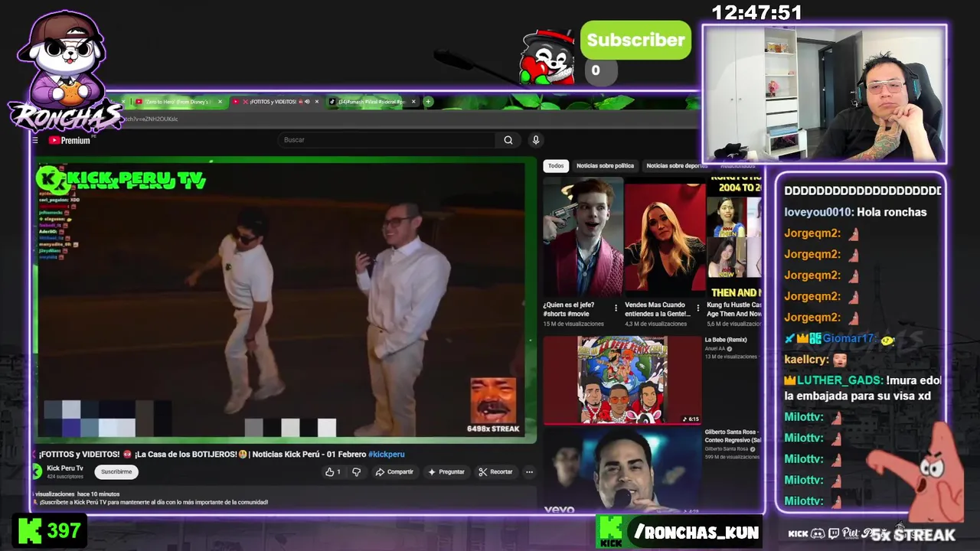Image resolution: width=980 pixels, height=551 pixels.
Task: Click the #kickperu hashtag link
Action: (x=387, y=455)
